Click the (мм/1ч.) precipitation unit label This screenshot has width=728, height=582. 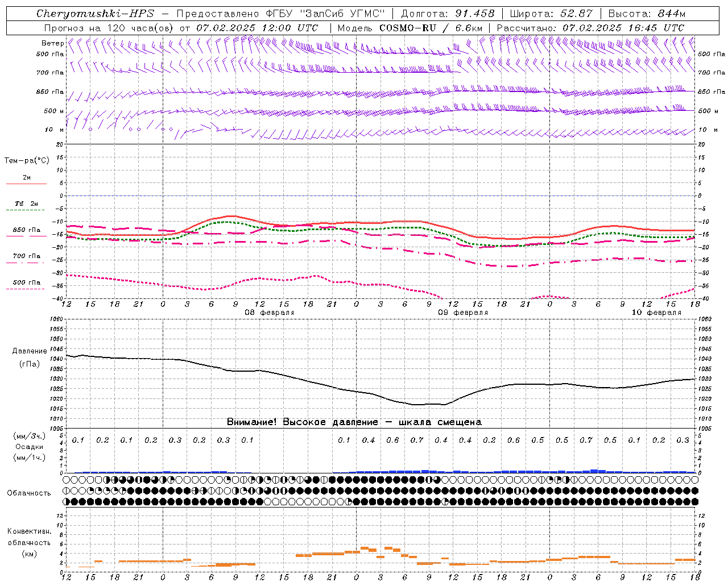[30, 458]
